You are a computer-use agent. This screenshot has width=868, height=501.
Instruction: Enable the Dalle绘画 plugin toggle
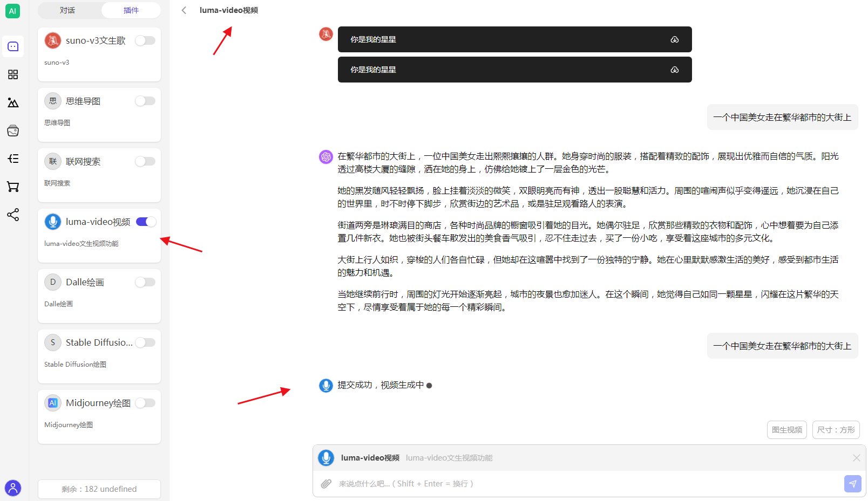tap(145, 282)
